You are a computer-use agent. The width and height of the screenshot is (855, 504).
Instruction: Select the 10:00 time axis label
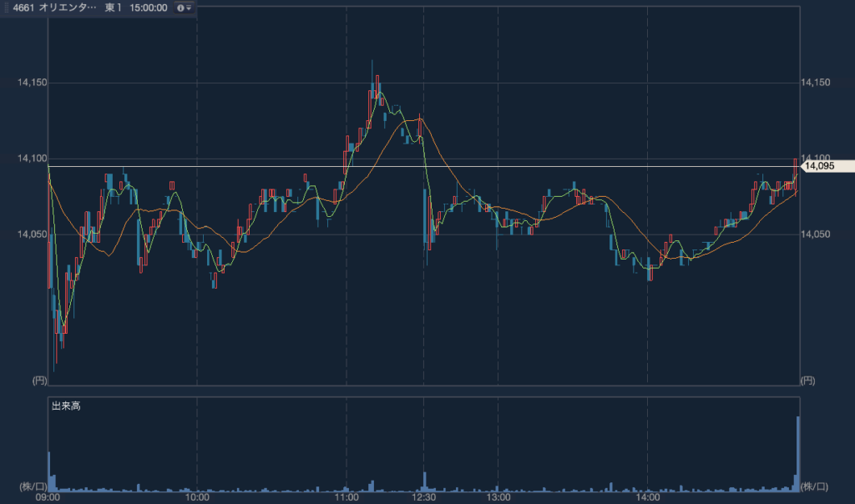tap(196, 497)
